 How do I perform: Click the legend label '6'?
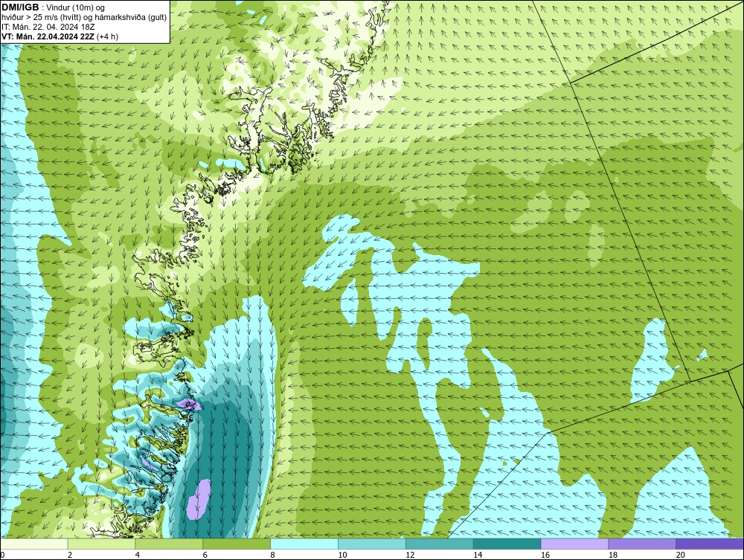(205, 555)
